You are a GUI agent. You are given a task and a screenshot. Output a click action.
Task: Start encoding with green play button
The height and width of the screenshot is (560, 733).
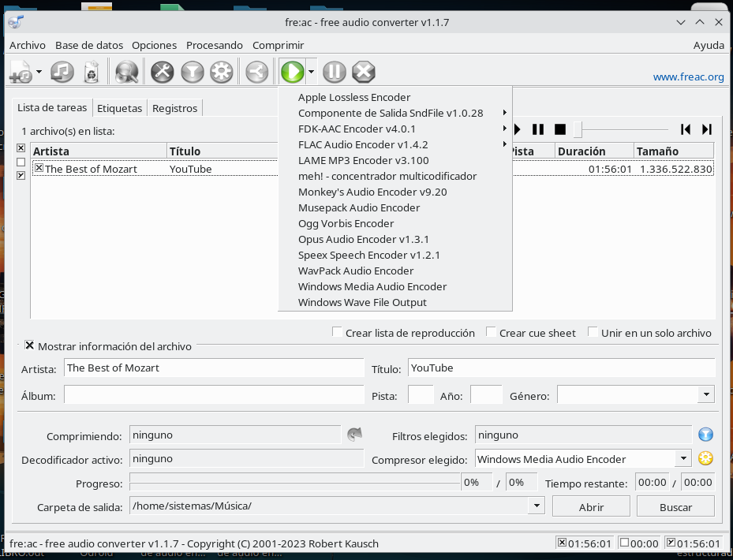coord(293,72)
